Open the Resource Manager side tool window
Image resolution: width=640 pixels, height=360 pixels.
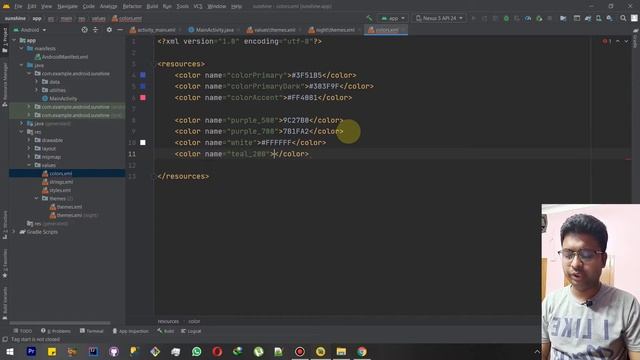click(x=5, y=85)
